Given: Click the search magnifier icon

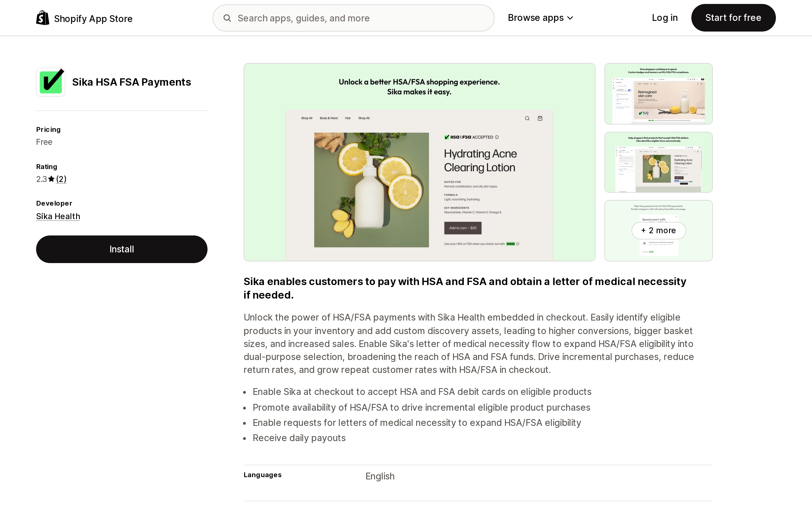Looking at the screenshot, I should tap(227, 18).
